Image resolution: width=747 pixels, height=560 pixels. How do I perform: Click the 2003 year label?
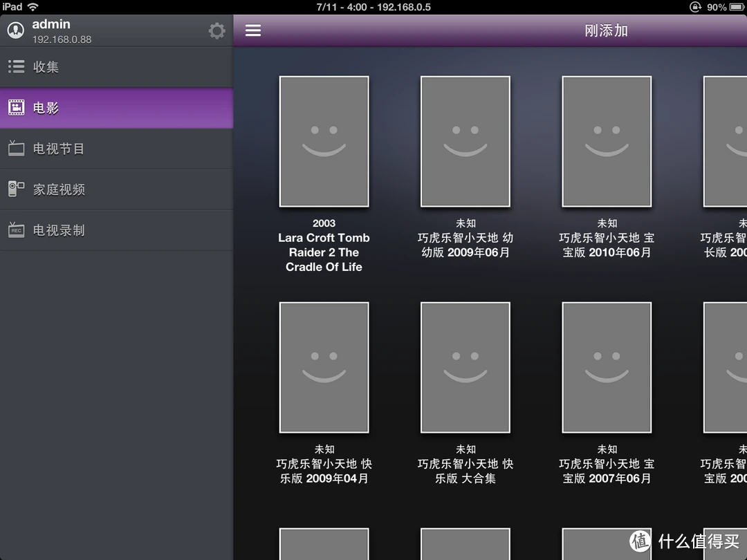(324, 223)
